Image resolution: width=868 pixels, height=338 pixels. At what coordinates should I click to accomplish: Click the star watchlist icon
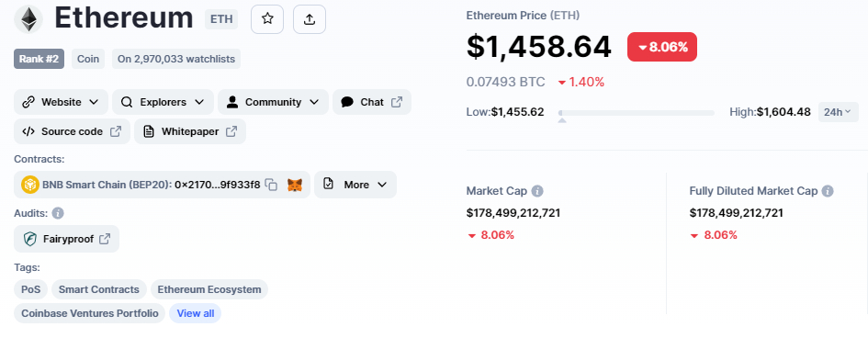pyautogui.click(x=267, y=19)
